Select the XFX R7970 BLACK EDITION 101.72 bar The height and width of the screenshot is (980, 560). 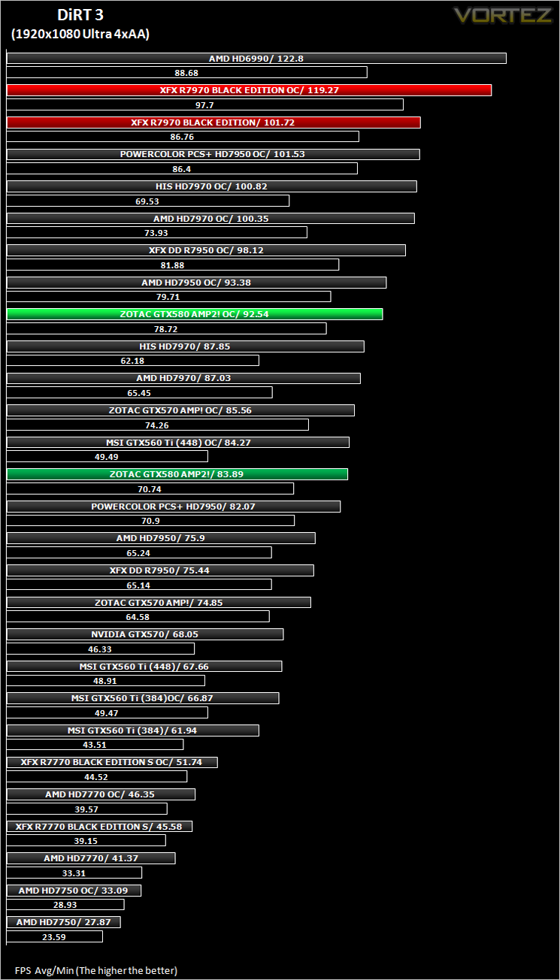(213, 122)
